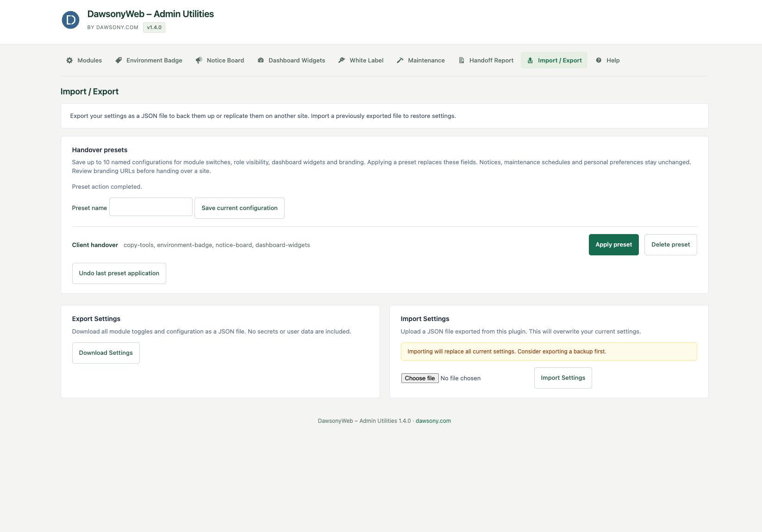The image size is (762, 532).
Task: Open the Modules tab
Action: pyautogui.click(x=84, y=60)
